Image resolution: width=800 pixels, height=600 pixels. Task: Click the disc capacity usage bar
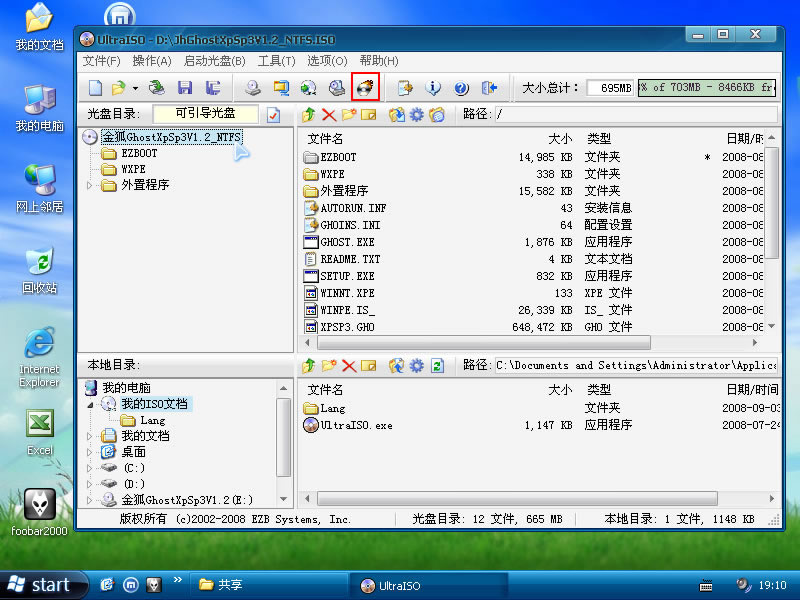click(707, 88)
